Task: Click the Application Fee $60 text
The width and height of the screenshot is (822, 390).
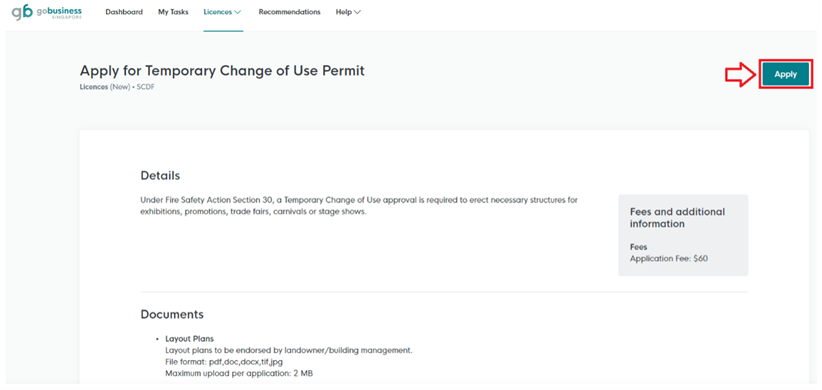Action: click(669, 258)
